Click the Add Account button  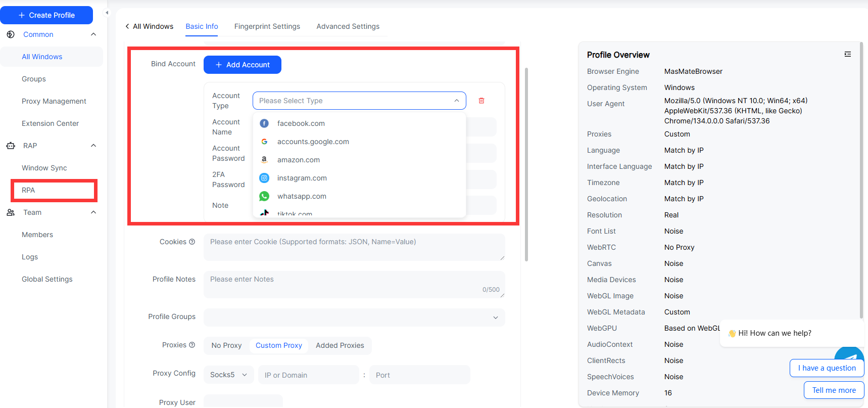coord(242,65)
